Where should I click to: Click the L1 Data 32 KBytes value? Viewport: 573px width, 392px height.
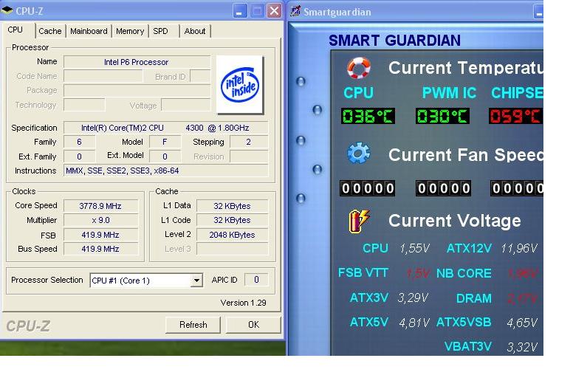coord(233,206)
